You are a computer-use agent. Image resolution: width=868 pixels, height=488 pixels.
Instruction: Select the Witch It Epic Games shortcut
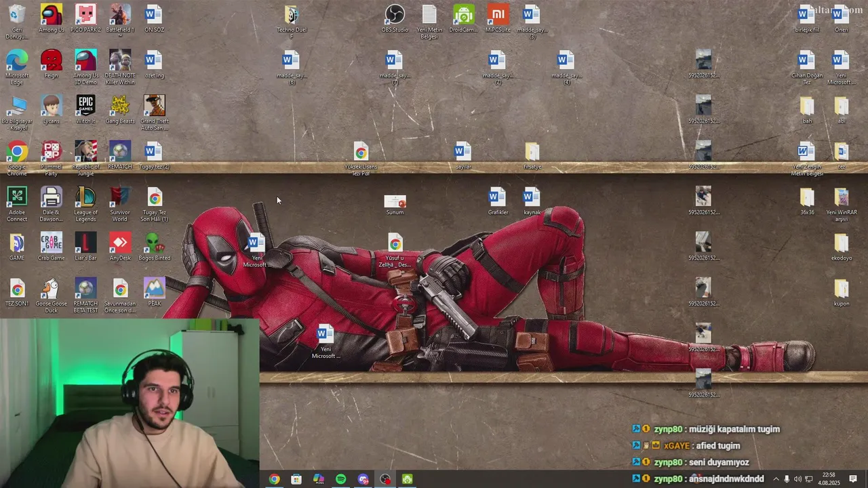point(85,110)
